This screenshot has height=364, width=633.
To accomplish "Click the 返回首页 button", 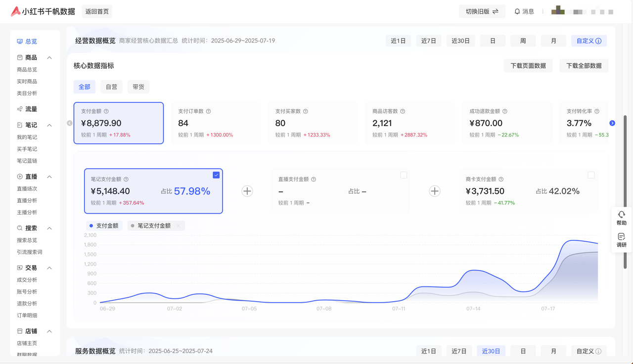I will [x=97, y=11].
